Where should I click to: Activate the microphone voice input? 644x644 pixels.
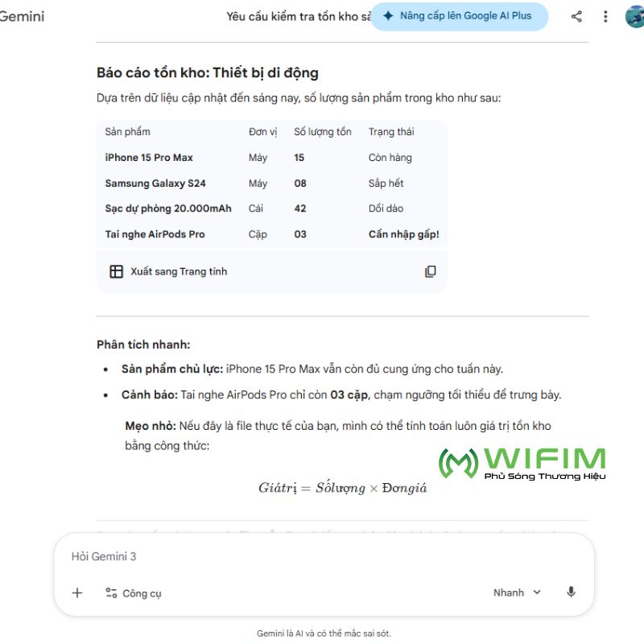coord(571,592)
